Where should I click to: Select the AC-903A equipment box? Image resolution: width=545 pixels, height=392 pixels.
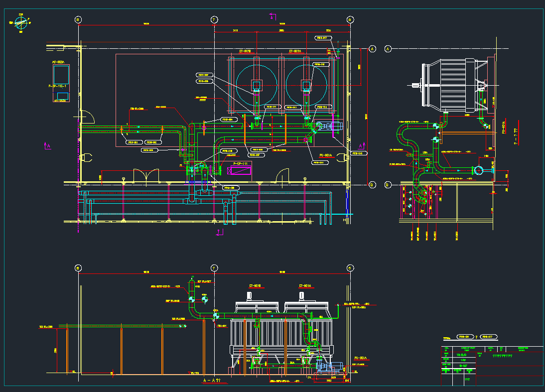[x=61, y=75]
